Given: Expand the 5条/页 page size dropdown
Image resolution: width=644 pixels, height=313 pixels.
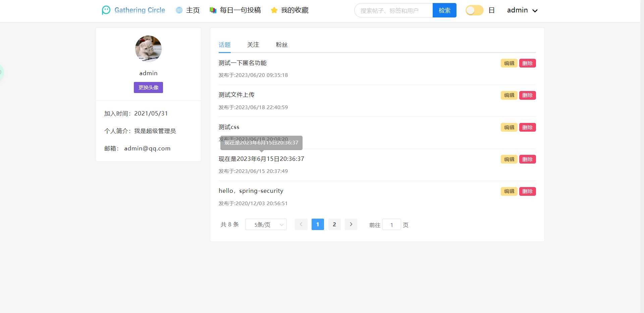Looking at the screenshot, I should [x=266, y=224].
